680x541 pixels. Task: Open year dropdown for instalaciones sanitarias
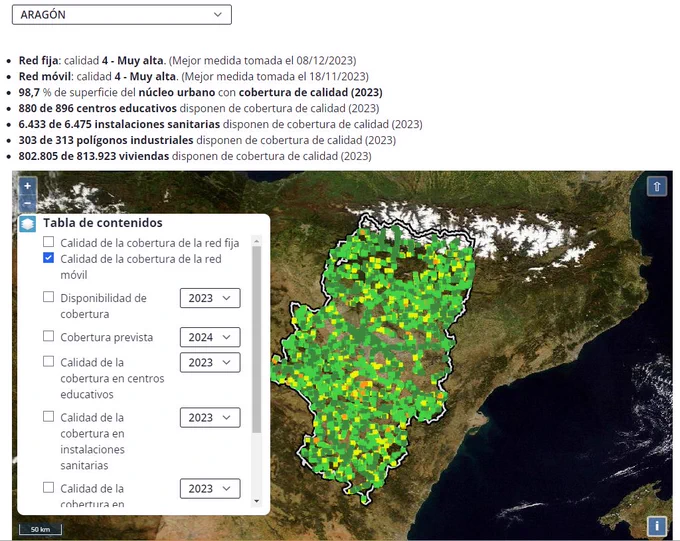tap(210, 417)
